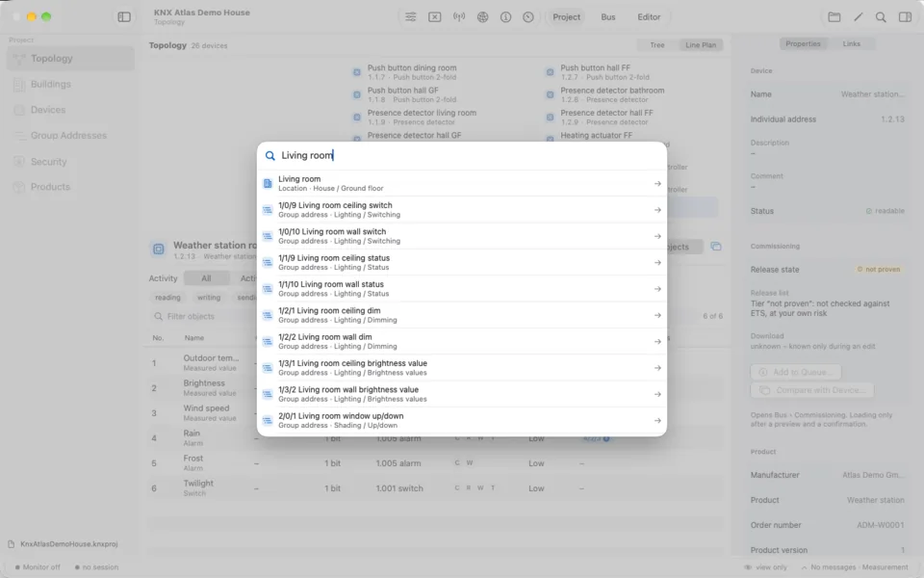Switch inspector to Links tab
The height and width of the screenshot is (578, 924).
click(x=851, y=43)
